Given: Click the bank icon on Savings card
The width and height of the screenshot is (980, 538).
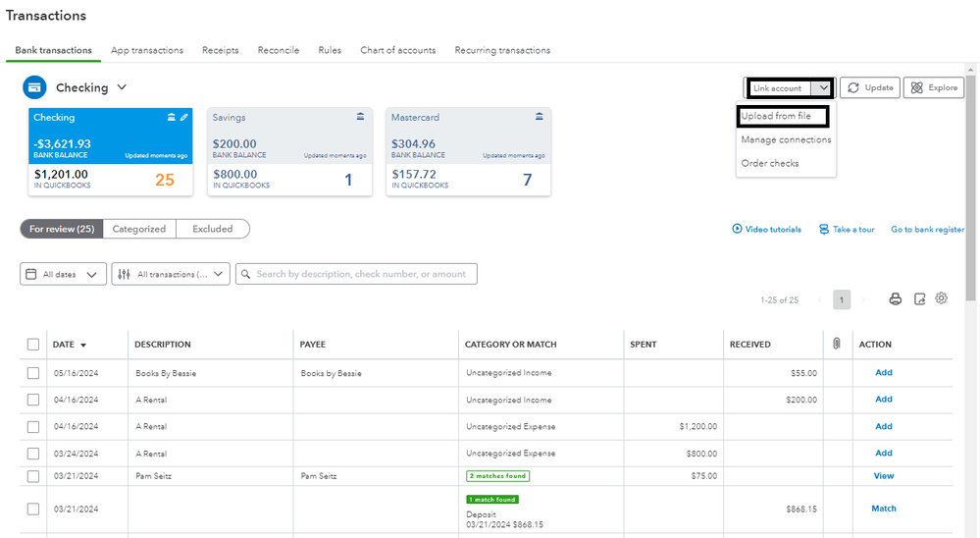Looking at the screenshot, I should [x=360, y=117].
